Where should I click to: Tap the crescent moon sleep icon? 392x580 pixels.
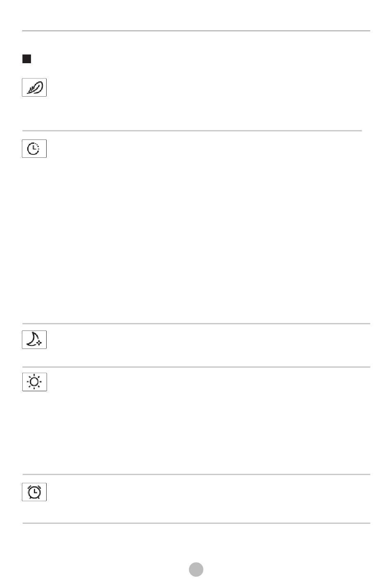click(x=34, y=340)
